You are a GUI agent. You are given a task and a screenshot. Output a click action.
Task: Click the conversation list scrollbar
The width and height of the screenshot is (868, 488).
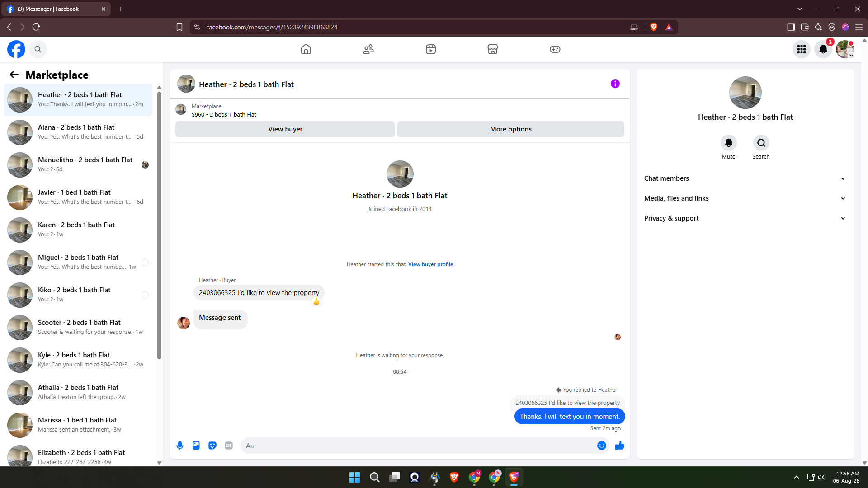(x=159, y=226)
